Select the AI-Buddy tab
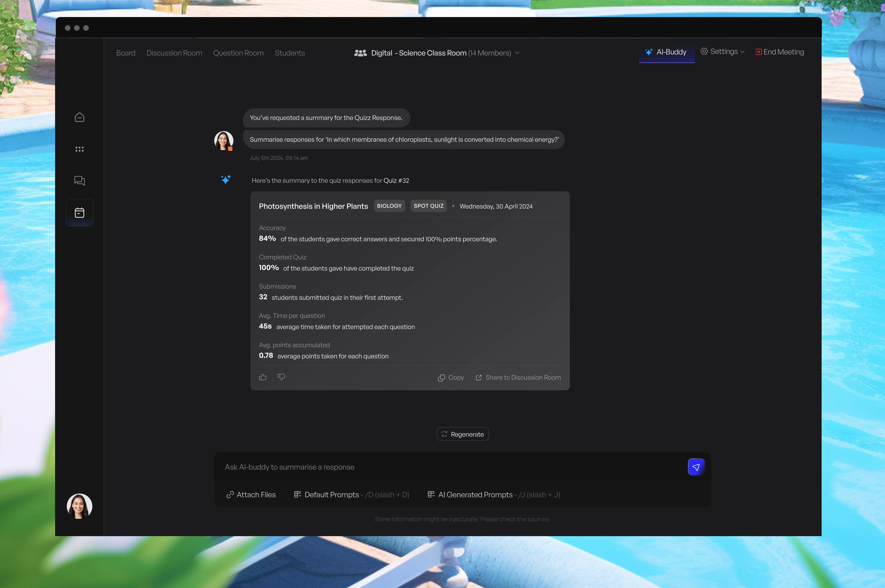Screen dimensions: 885x588 [x=667, y=53]
